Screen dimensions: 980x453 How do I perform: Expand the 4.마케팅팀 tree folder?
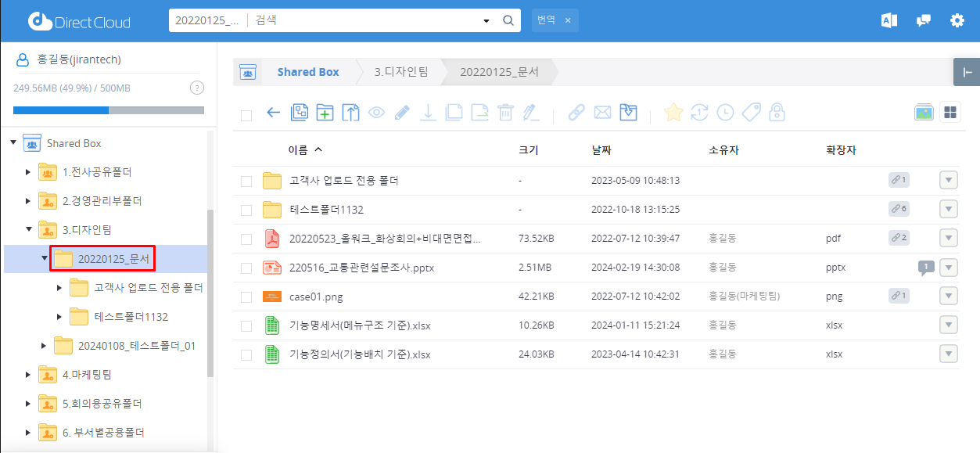[x=29, y=375]
